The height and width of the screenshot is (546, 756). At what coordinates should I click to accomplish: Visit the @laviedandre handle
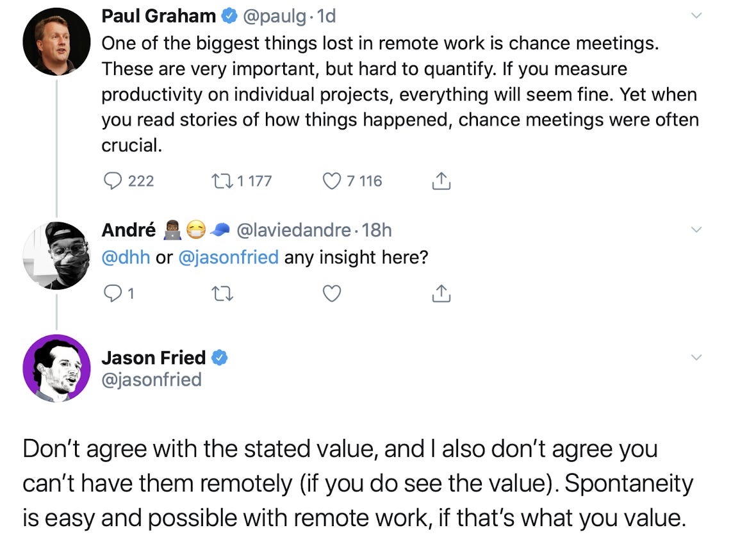point(293,230)
